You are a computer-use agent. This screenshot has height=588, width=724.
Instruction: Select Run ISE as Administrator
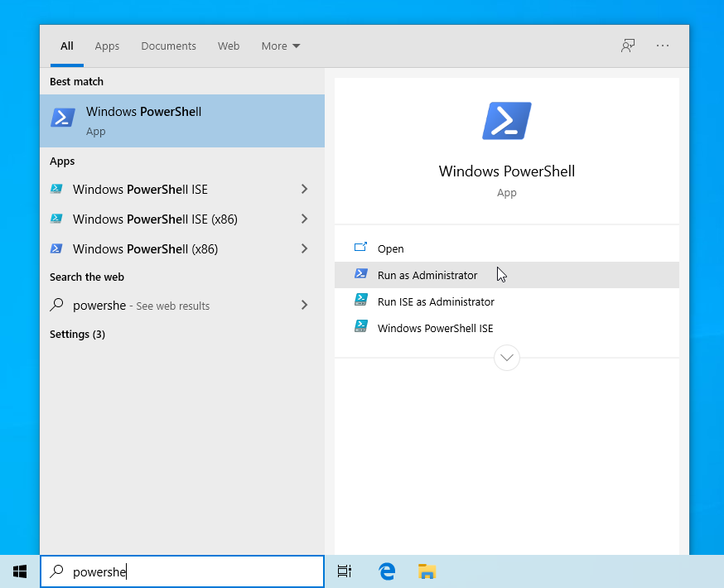pyautogui.click(x=436, y=301)
